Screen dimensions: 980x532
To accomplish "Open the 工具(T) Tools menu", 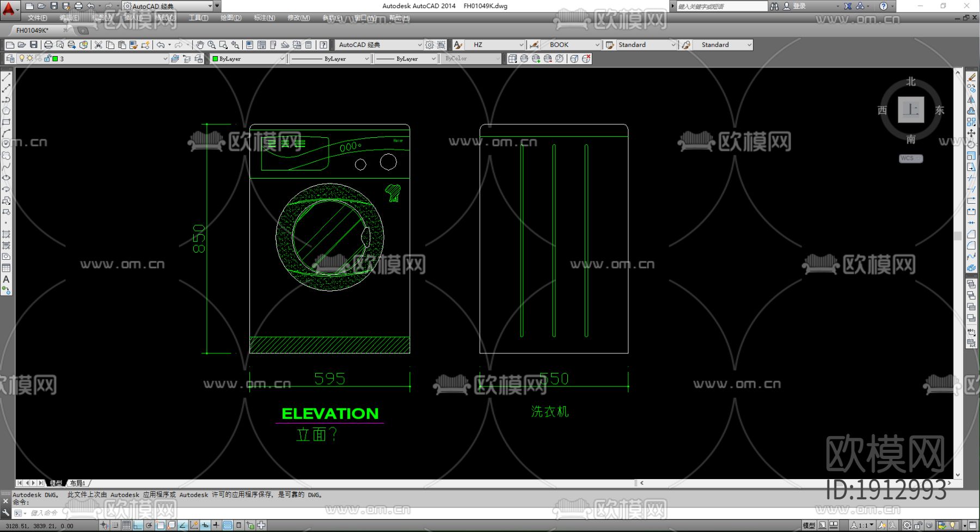I will click(x=198, y=18).
